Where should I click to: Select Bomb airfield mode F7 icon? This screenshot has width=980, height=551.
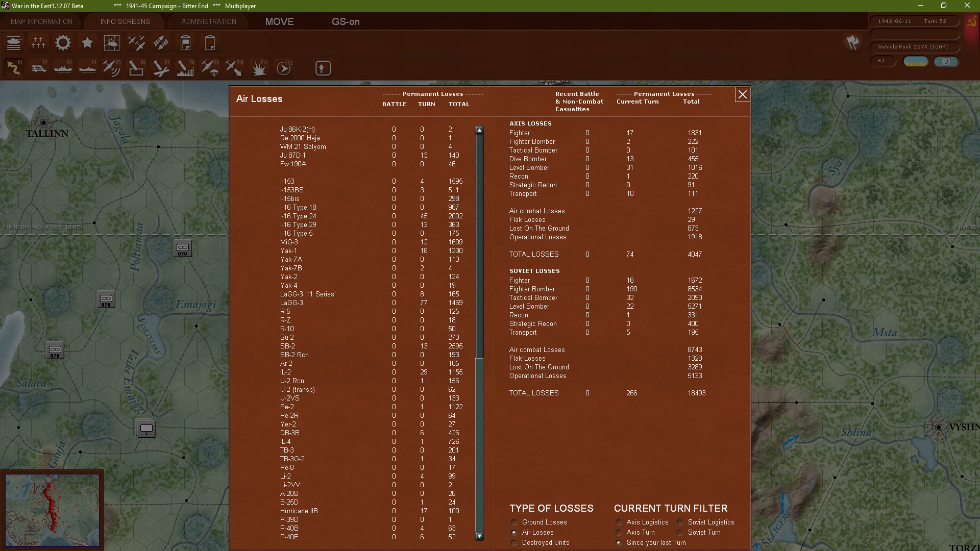(x=161, y=68)
